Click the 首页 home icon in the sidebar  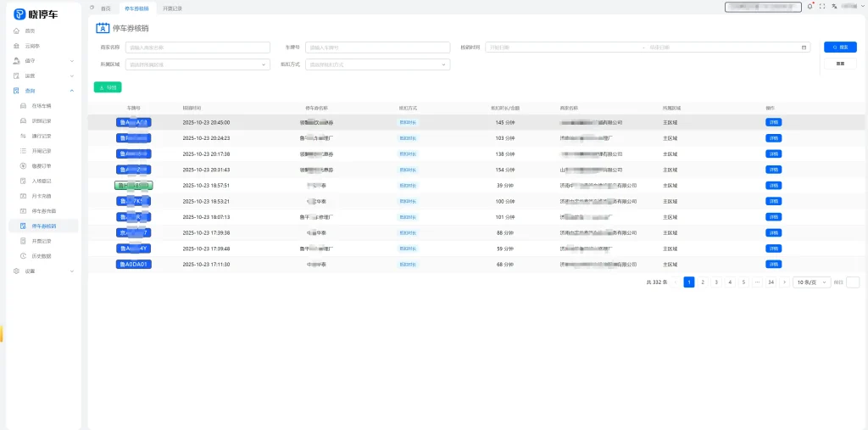click(17, 31)
